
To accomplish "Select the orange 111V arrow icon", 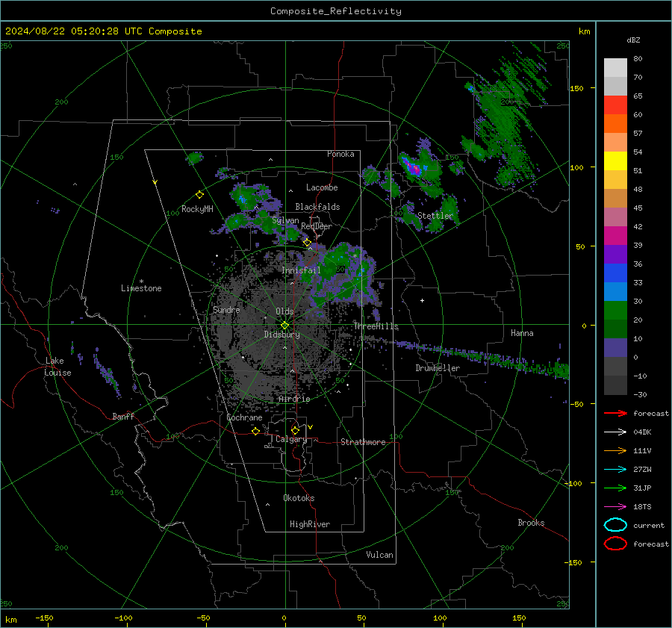I will pos(615,450).
